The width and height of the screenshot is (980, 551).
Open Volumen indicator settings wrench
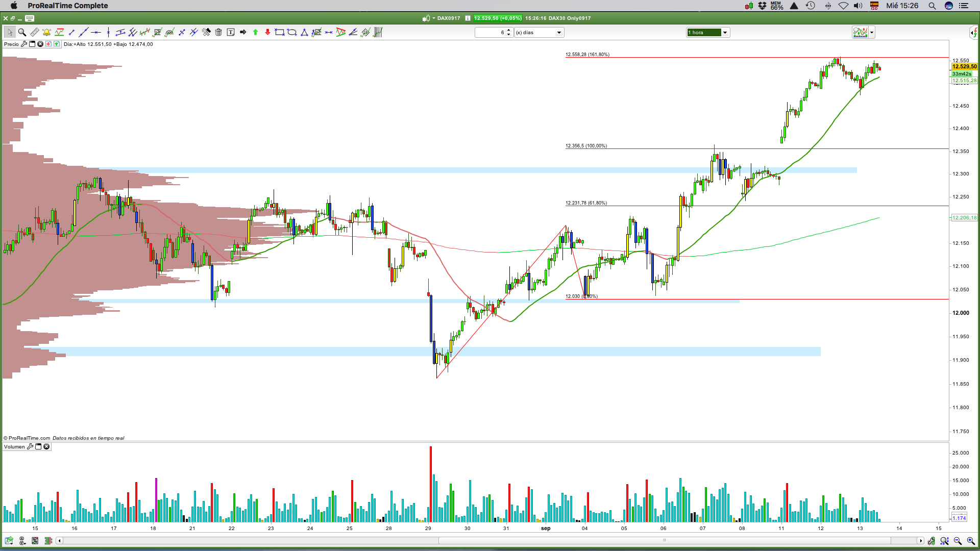(30, 446)
